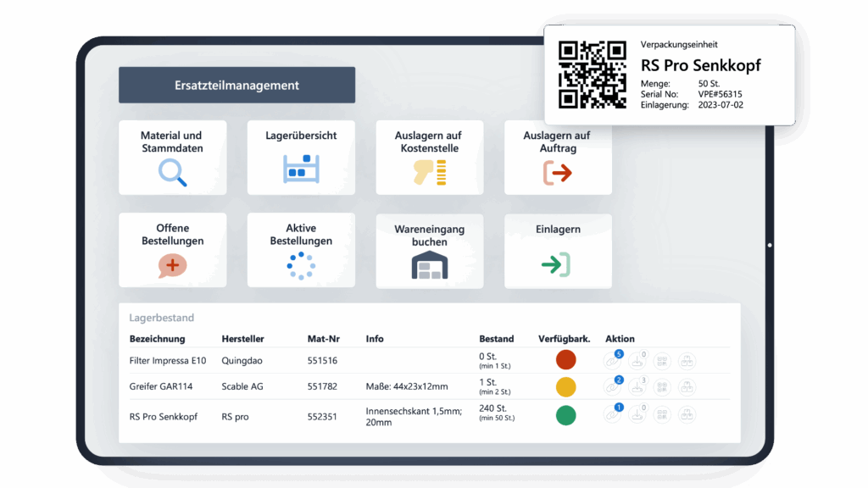The width and height of the screenshot is (868, 488).
Task: Switch to the Lagerbestand section
Action: click(x=156, y=317)
